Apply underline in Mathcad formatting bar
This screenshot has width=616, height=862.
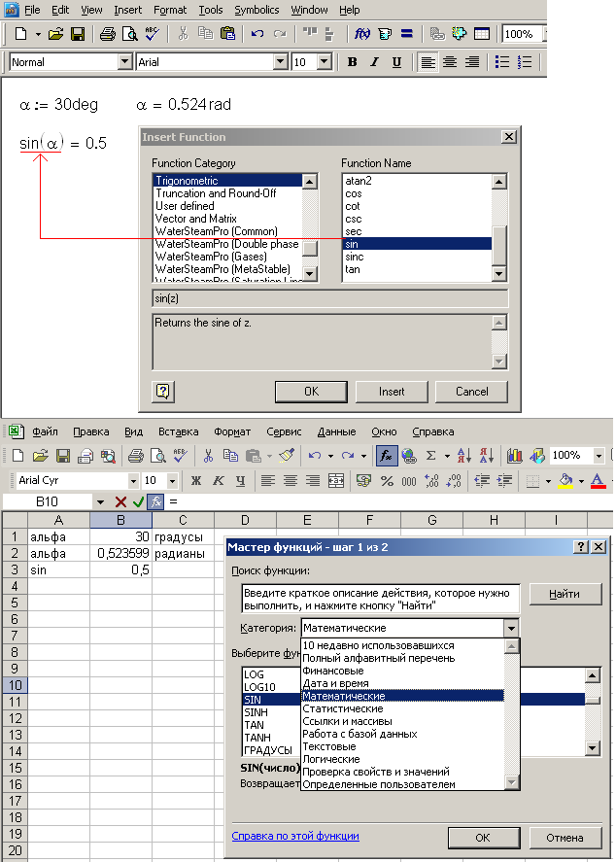(396, 62)
